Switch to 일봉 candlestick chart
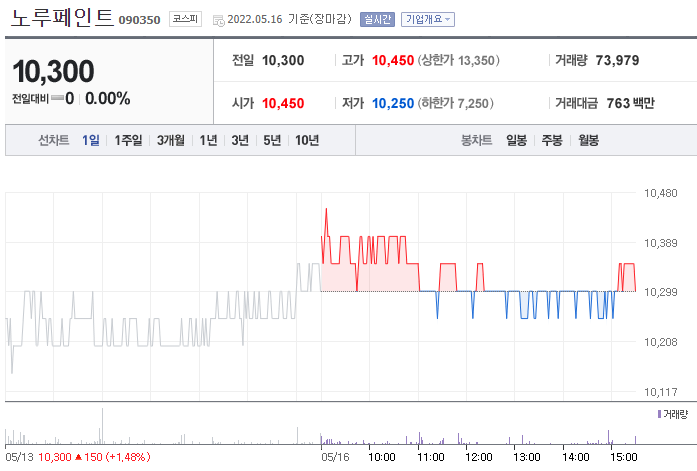The height and width of the screenshot is (471, 697). (517, 140)
